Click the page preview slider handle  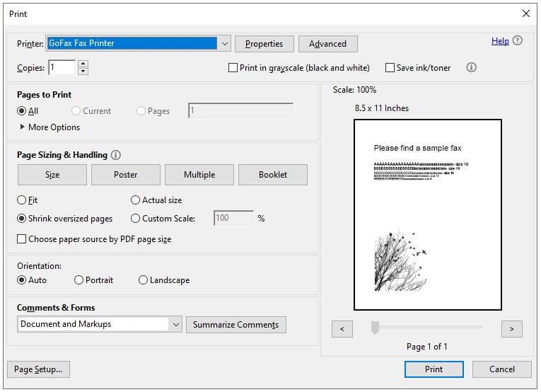[x=376, y=327]
